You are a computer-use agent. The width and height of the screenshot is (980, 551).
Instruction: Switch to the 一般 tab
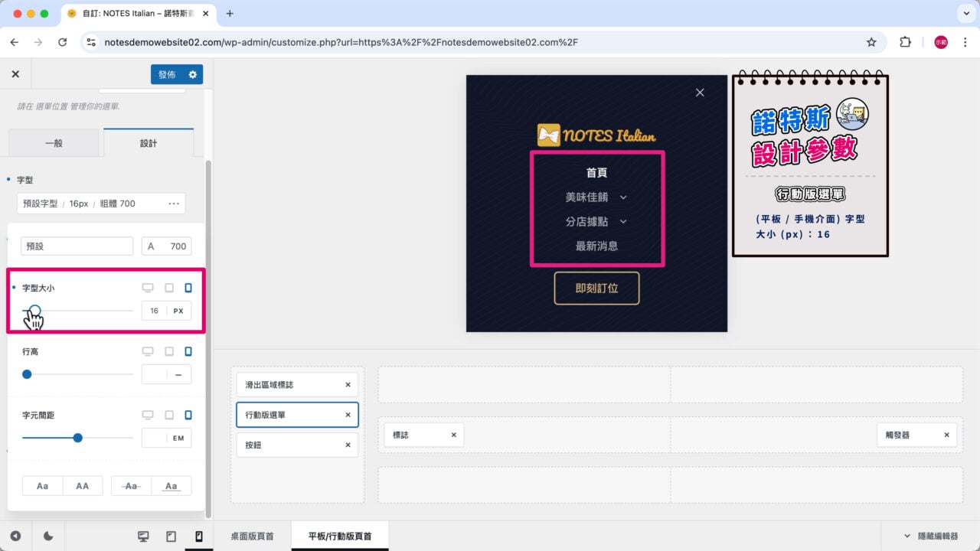point(54,142)
